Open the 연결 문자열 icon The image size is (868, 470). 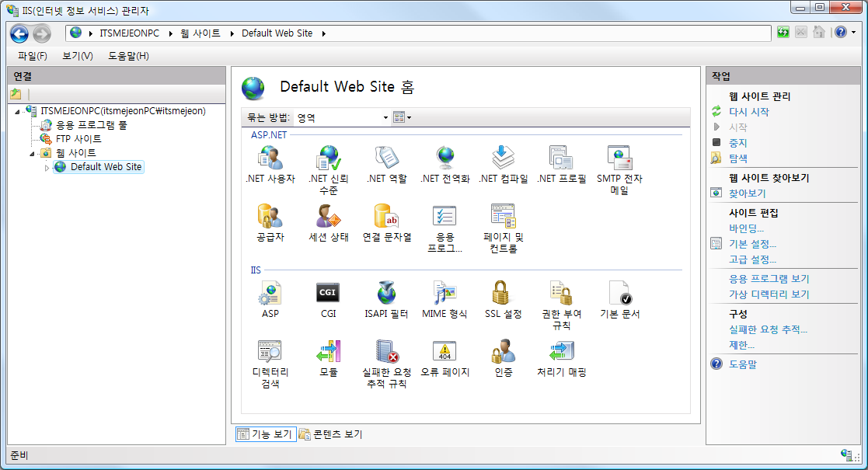point(386,216)
